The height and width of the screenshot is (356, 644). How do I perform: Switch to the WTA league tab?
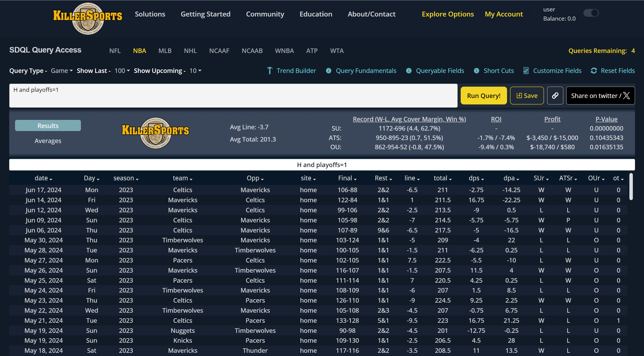click(x=337, y=51)
